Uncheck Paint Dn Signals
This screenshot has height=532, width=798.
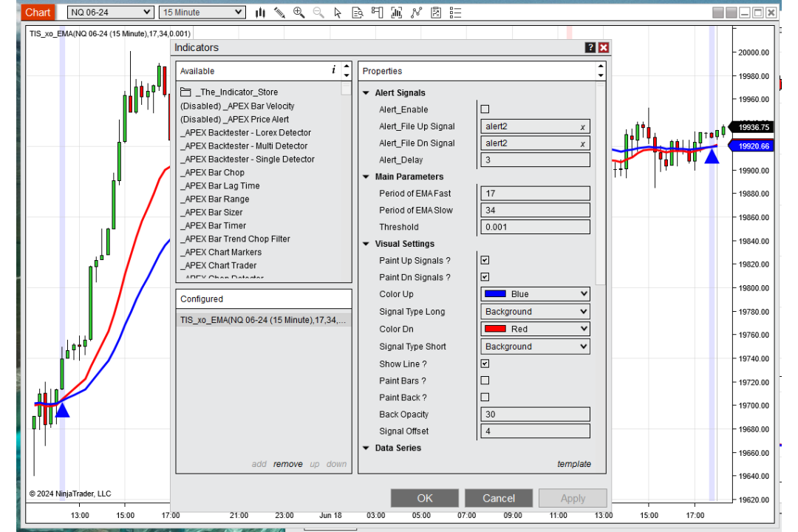[485, 277]
